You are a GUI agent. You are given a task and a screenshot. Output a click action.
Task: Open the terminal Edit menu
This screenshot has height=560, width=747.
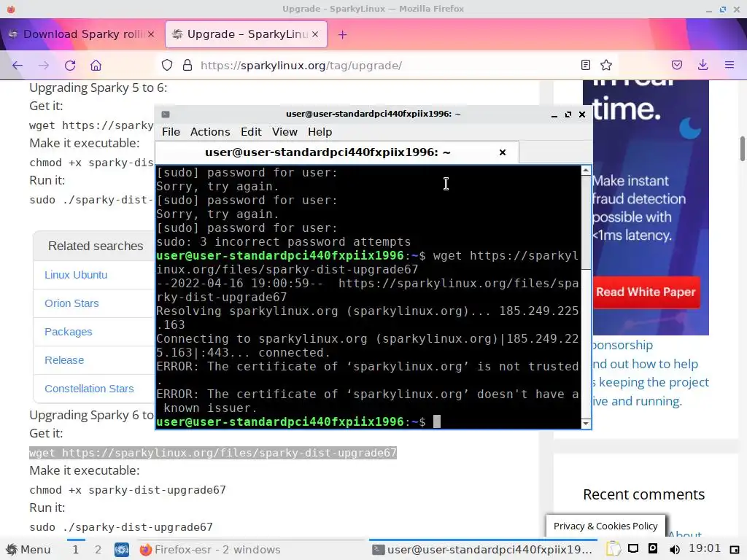tap(251, 132)
